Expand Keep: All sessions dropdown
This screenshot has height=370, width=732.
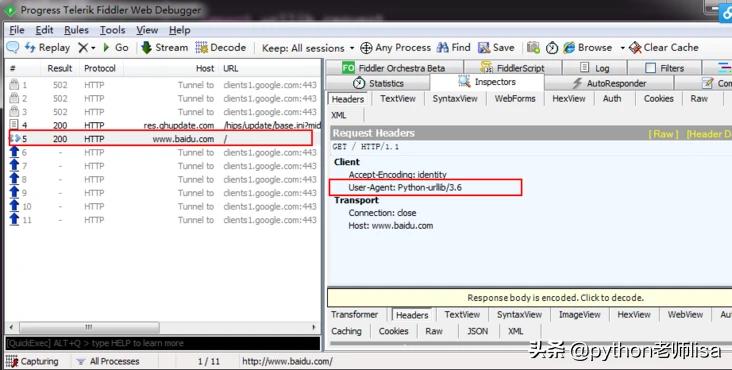tap(308, 48)
